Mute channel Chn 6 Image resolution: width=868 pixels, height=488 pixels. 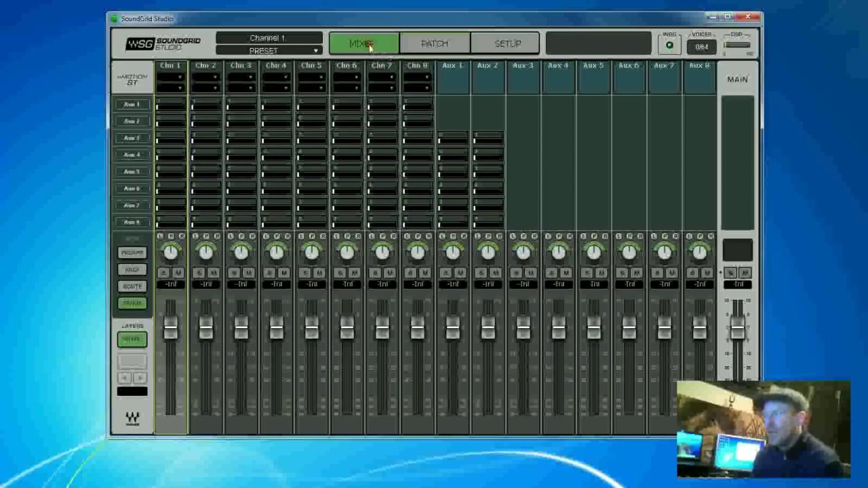pos(354,272)
